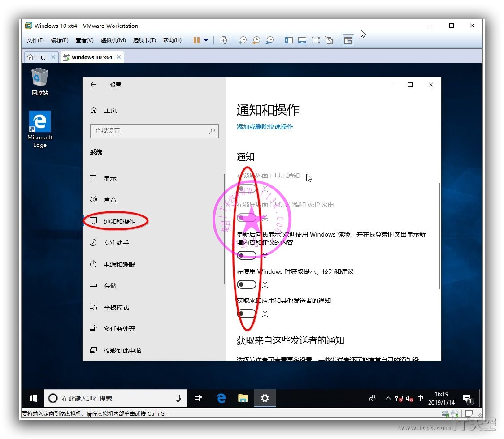Open the 帮助(H) menu
The height and width of the screenshot is (439, 504).
[172, 40]
